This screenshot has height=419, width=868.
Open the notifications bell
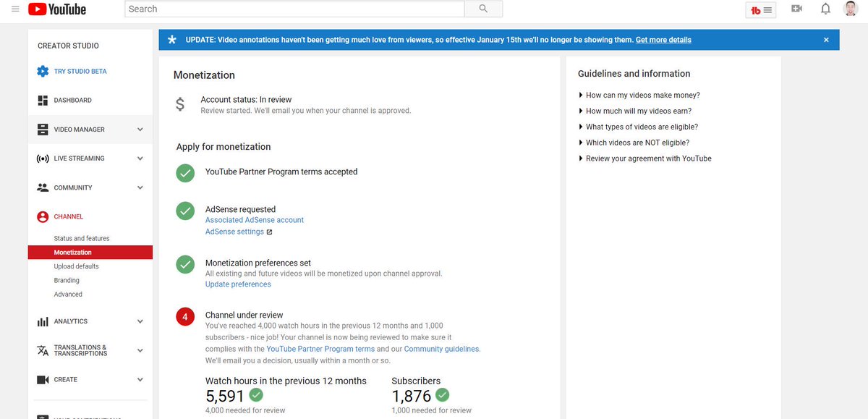coord(825,9)
